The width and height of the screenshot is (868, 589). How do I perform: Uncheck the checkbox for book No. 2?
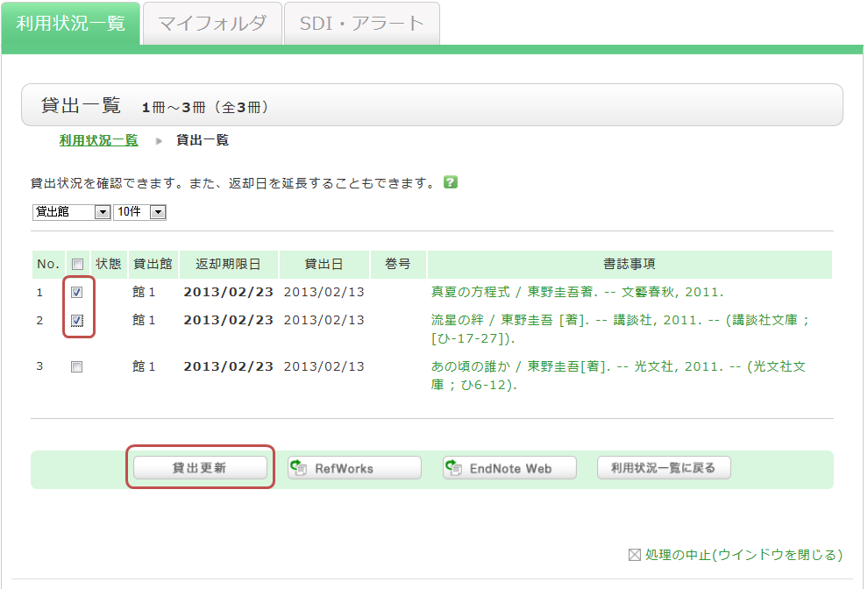77,321
